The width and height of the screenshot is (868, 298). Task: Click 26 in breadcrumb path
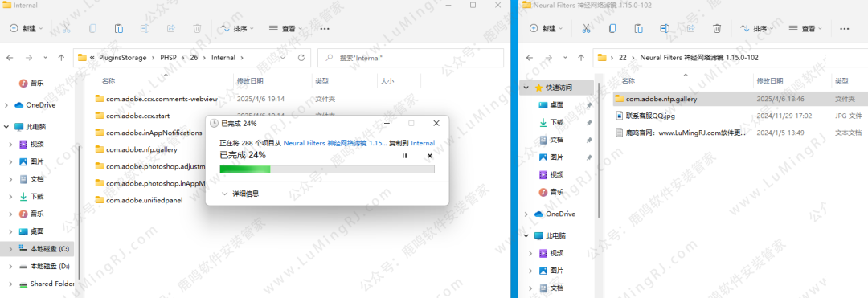194,58
